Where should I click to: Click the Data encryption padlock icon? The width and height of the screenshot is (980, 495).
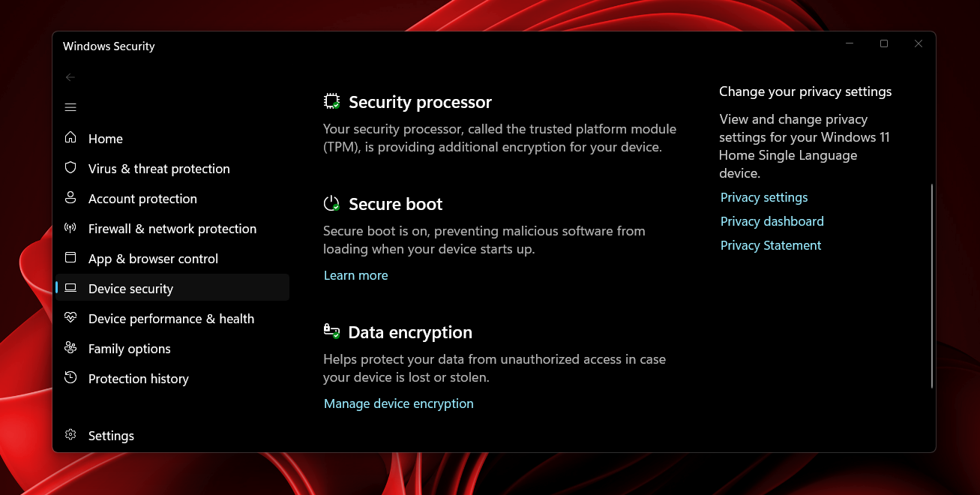pyautogui.click(x=331, y=331)
